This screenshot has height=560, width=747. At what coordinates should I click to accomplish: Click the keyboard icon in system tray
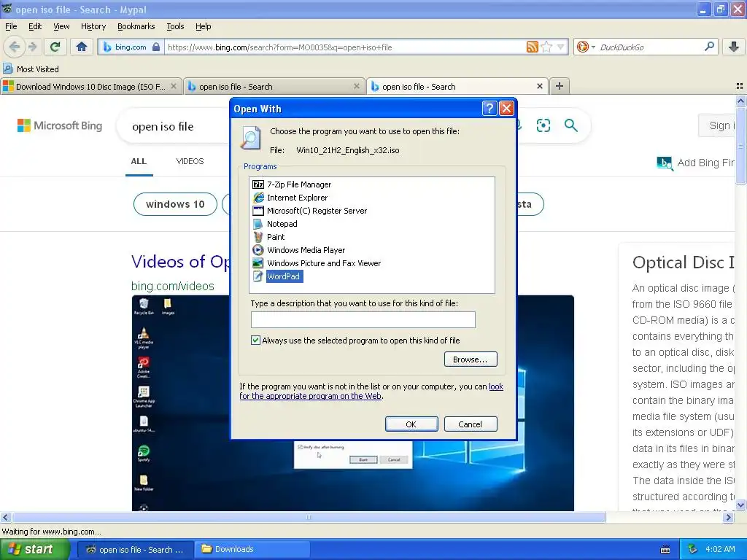665,550
